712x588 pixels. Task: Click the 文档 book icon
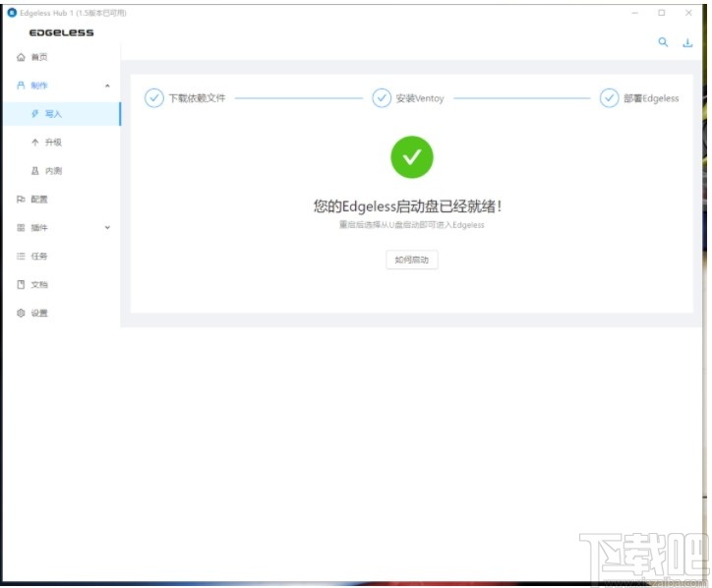21,284
